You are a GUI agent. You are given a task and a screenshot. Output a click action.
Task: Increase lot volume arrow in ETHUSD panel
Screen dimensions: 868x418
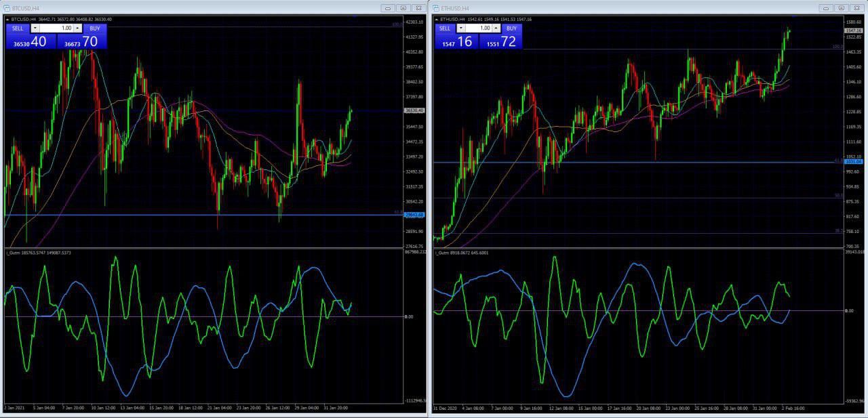click(496, 28)
